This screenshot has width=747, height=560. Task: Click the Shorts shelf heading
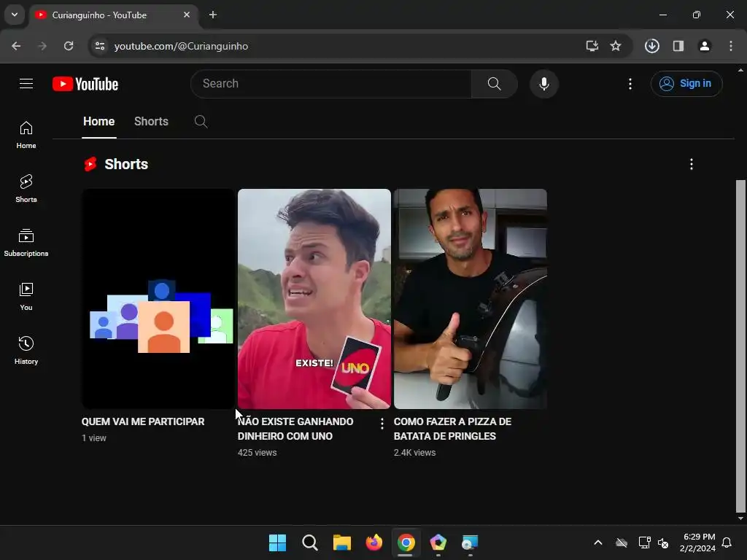point(126,164)
